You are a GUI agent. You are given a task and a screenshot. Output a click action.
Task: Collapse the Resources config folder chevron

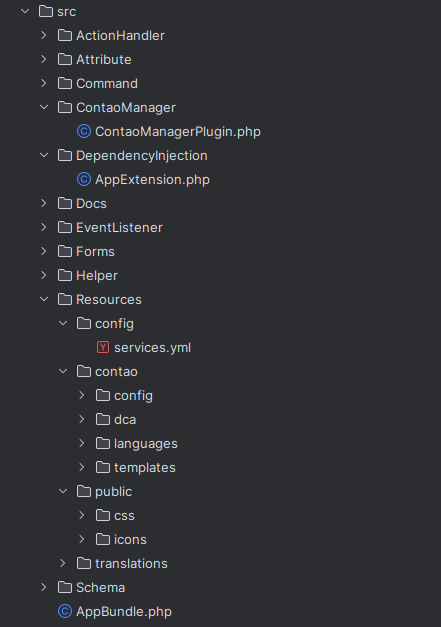[63, 323]
